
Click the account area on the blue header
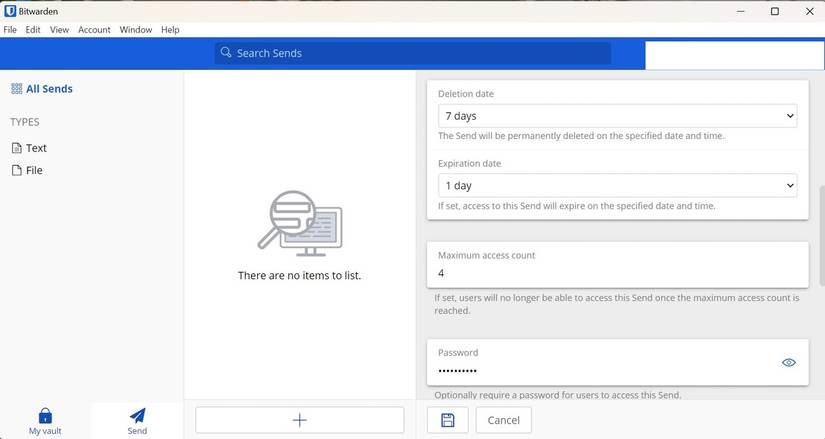pos(735,55)
